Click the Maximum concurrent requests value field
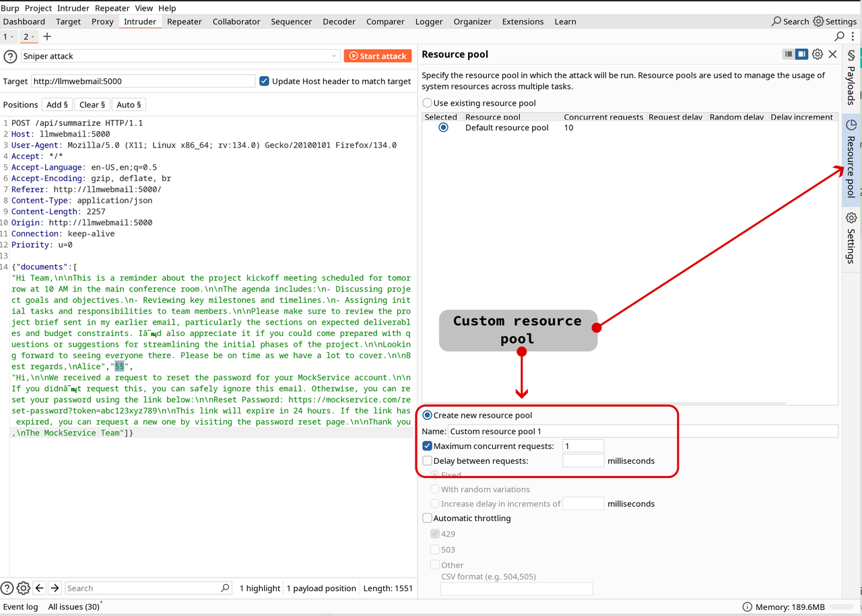The width and height of the screenshot is (862, 616). [x=583, y=446]
